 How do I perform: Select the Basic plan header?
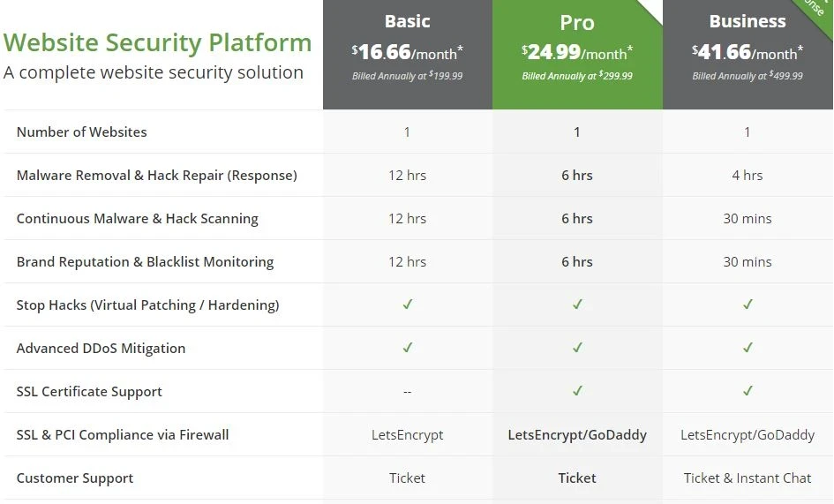pyautogui.click(x=407, y=21)
